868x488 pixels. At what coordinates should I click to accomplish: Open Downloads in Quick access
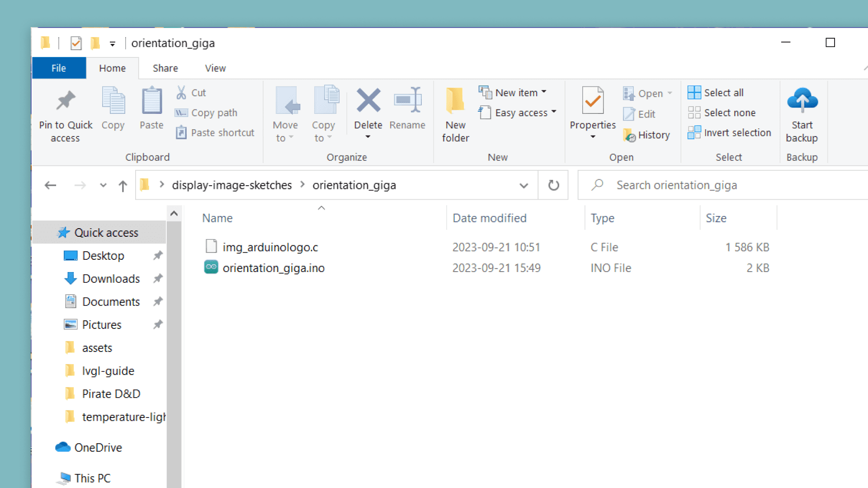pyautogui.click(x=111, y=279)
